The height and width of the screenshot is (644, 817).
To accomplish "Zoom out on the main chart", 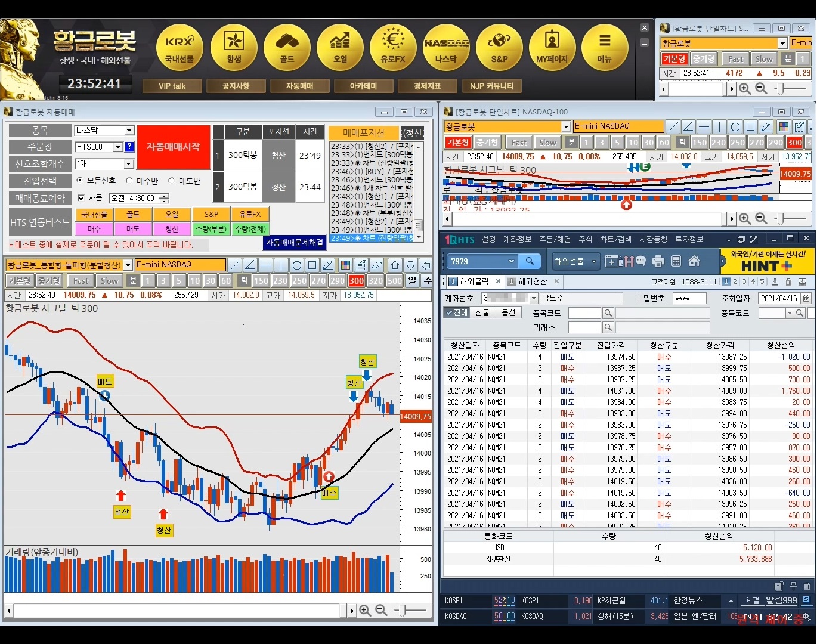I will [382, 611].
